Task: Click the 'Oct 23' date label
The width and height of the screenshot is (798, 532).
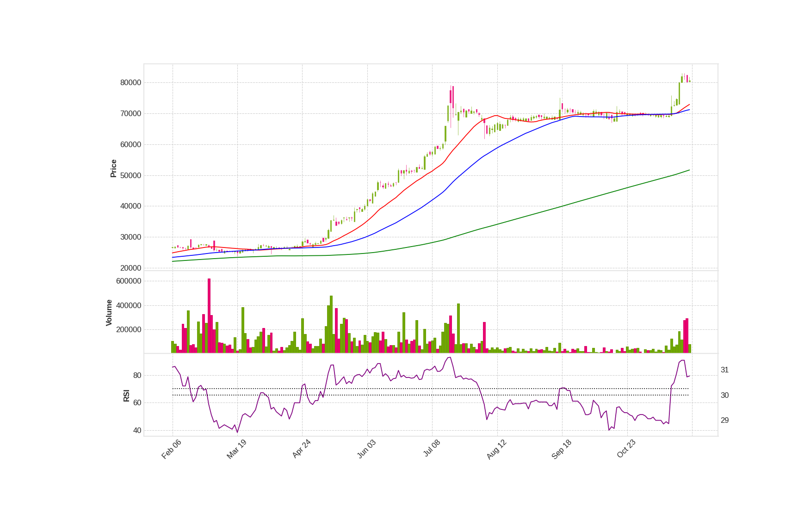Action: pyautogui.click(x=626, y=449)
